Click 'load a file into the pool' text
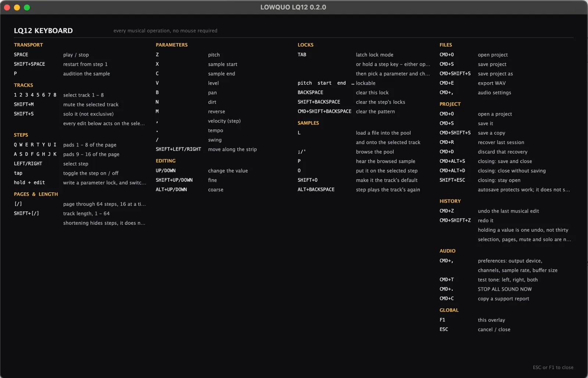This screenshot has width=588, height=378. tap(383, 133)
